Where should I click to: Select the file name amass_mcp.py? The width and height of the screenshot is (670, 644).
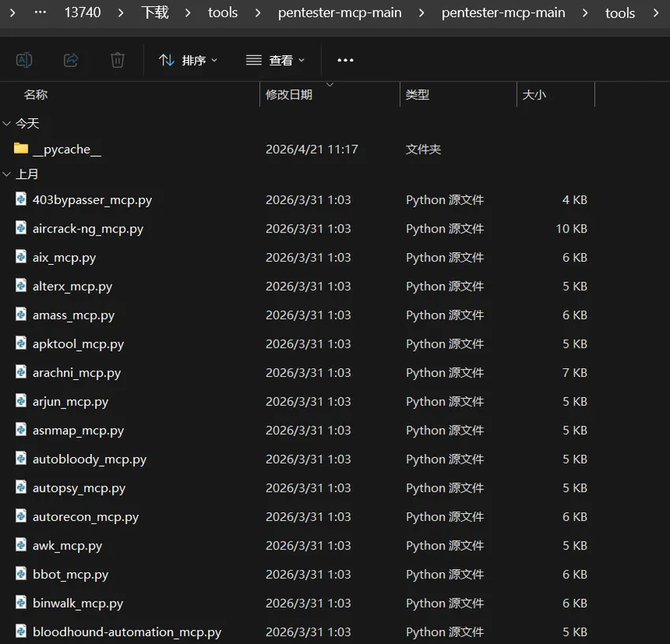click(x=73, y=315)
